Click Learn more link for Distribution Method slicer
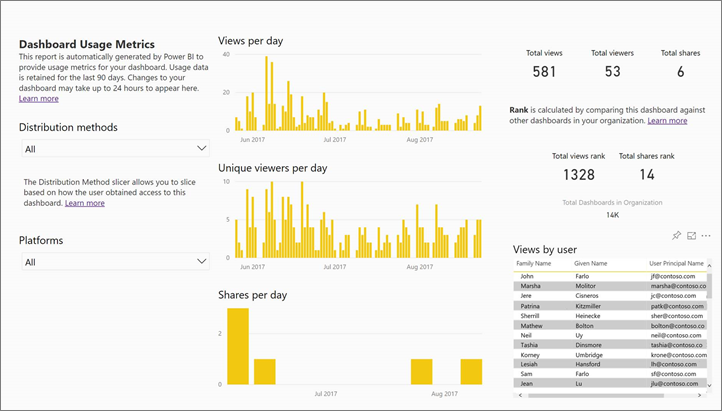The height and width of the screenshot is (411, 722). pos(85,203)
